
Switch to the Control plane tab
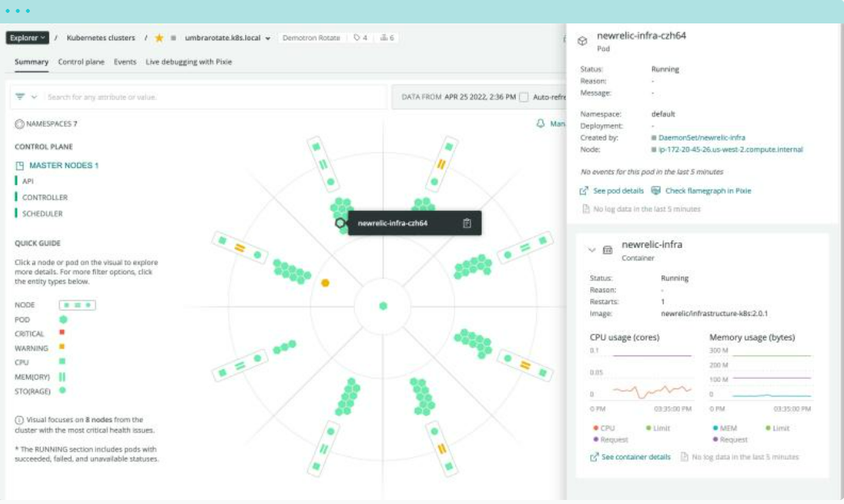(82, 62)
